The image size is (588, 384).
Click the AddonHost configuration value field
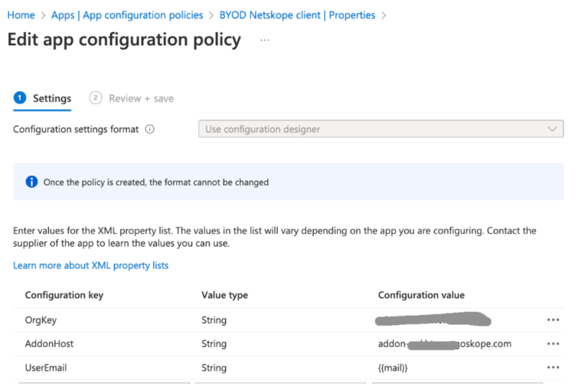pyautogui.click(x=444, y=344)
